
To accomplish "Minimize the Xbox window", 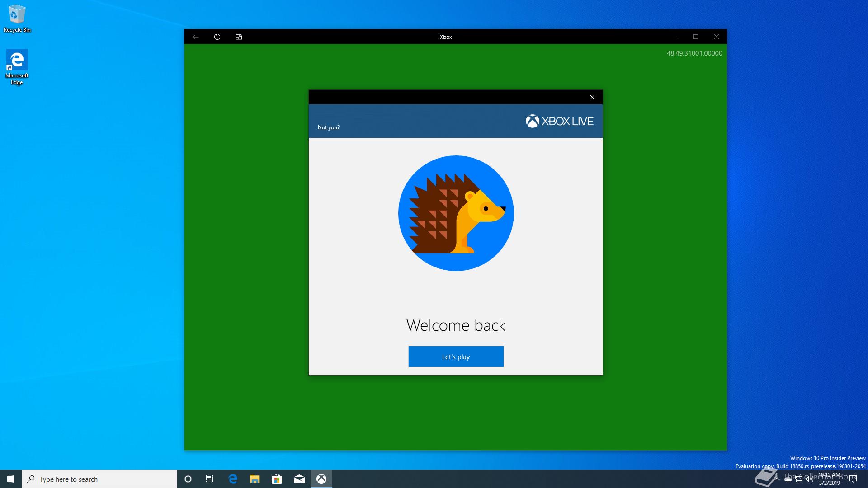I will pos(675,37).
